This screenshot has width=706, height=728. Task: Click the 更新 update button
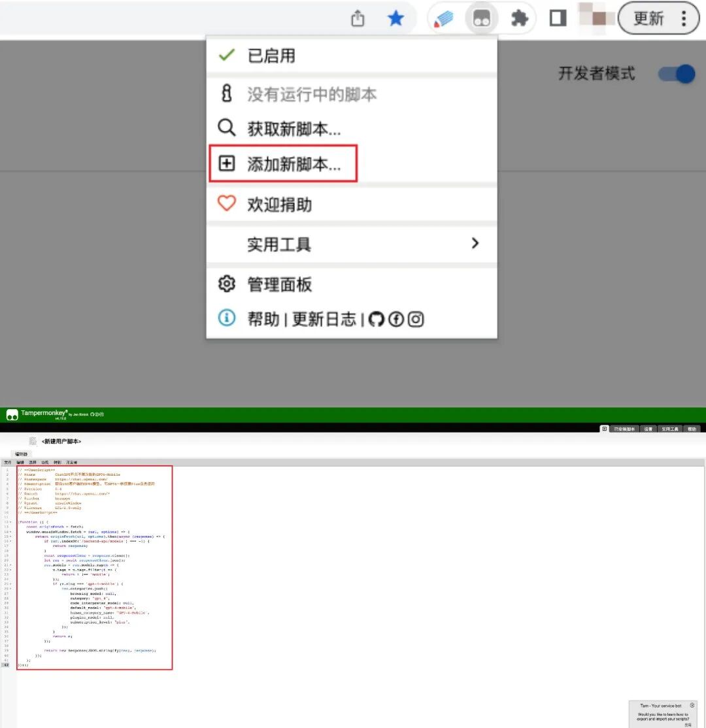[648, 18]
